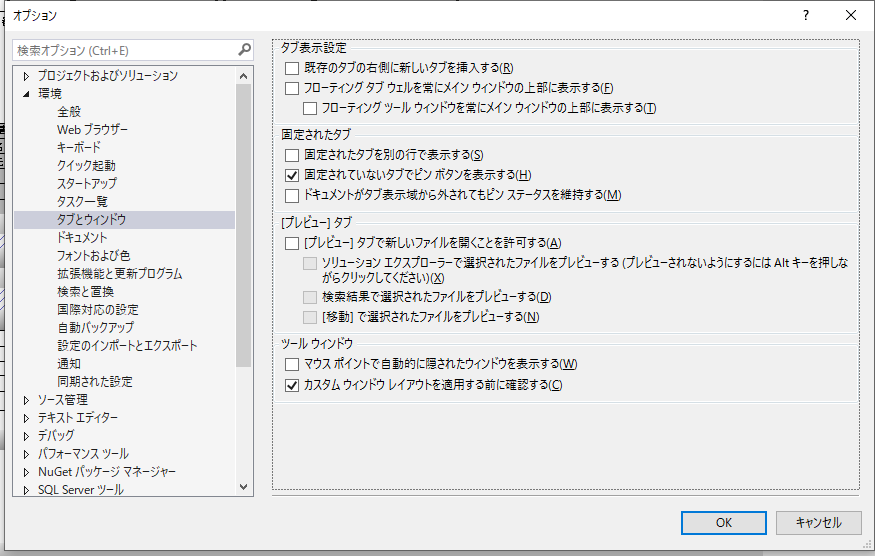Uncheck 固定されていないタブでピン ボタンを表示する
Viewport: 875px width, 556px height.
pyautogui.click(x=292, y=175)
